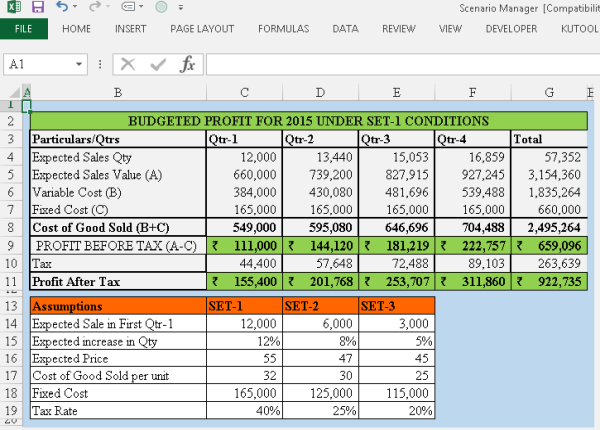Select row 9 header
The width and height of the screenshot is (600, 430).
tap(10, 244)
